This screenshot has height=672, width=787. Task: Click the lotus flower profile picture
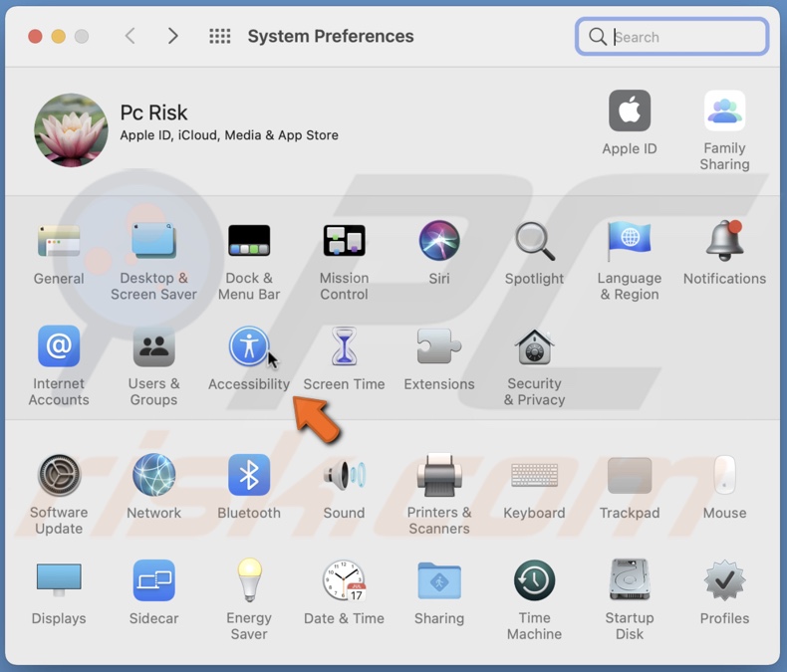coord(71,130)
